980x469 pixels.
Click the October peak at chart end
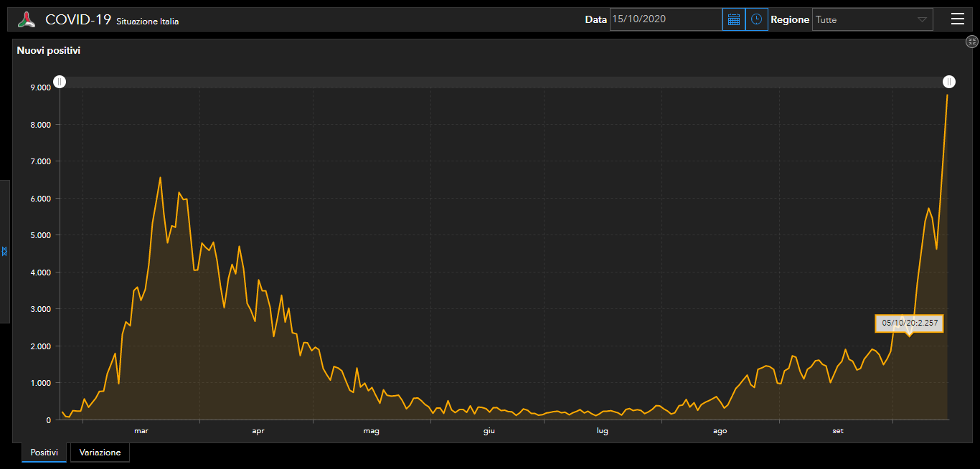point(947,95)
